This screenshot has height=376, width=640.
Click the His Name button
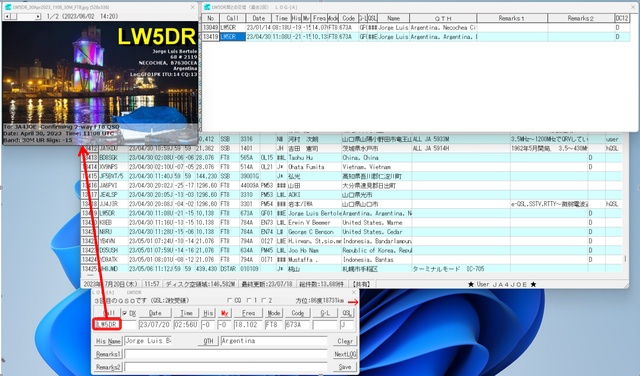click(x=108, y=341)
